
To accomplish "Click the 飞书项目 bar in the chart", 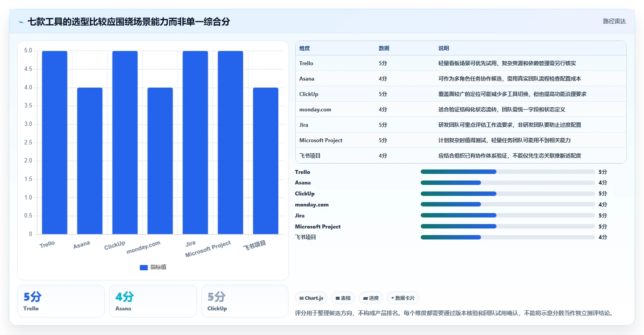I will click(x=266, y=161).
